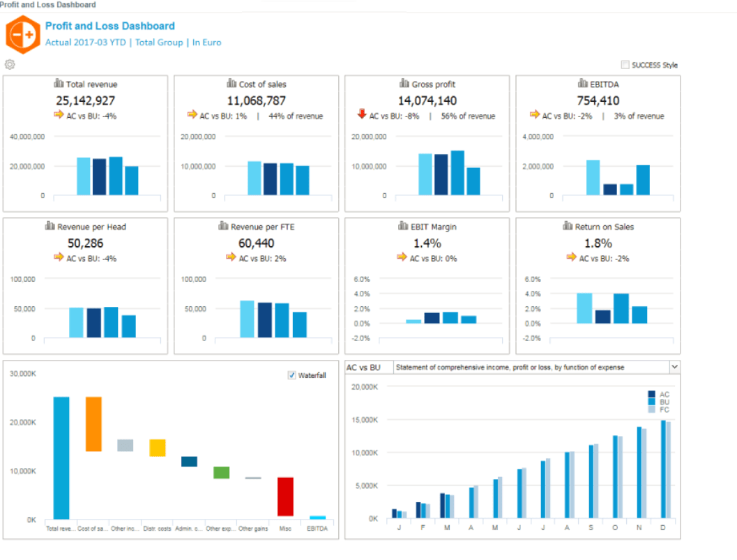Image resolution: width=737 pixels, height=560 pixels.
Task: Open the Statement of comprehensive income combo box
Action: pos(530,367)
